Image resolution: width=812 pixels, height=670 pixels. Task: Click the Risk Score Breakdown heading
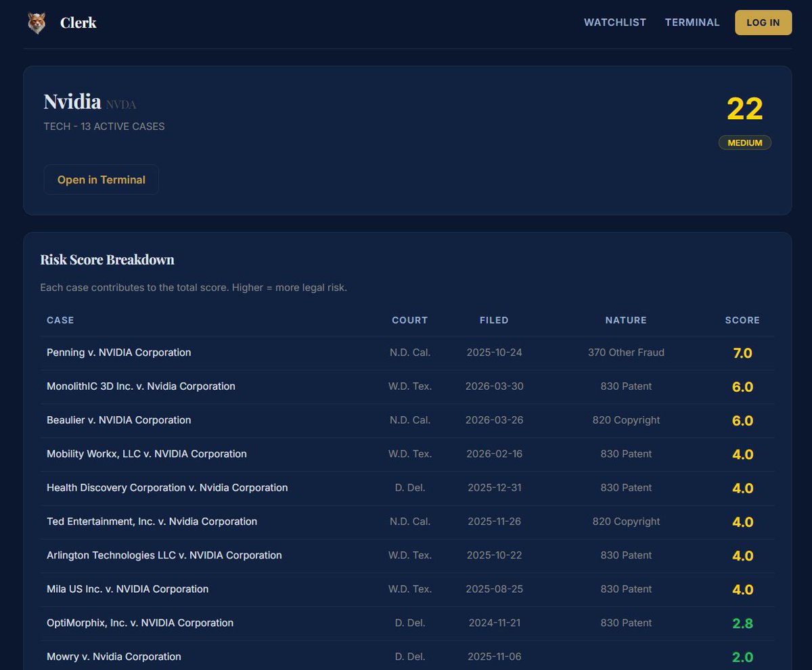pyautogui.click(x=107, y=259)
